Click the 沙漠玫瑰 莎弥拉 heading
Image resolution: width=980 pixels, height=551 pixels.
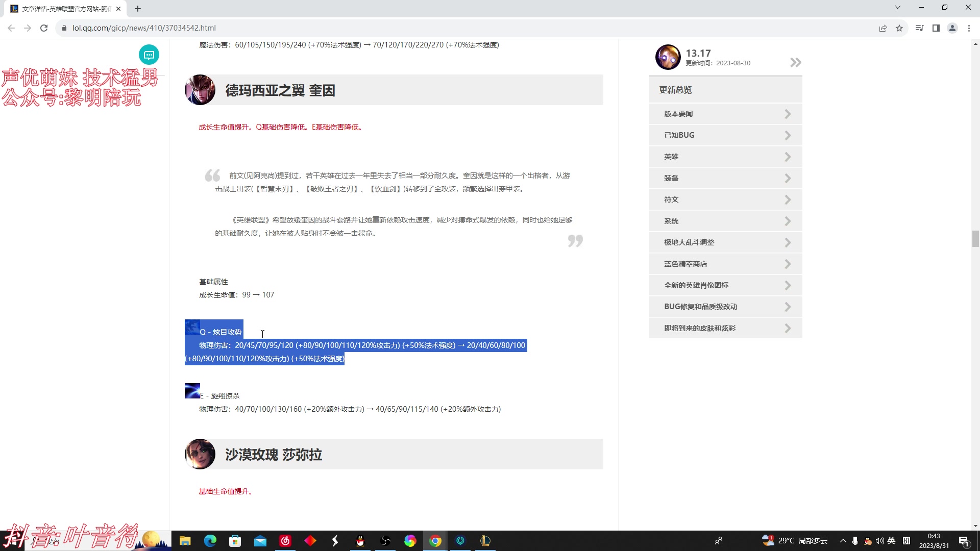(x=274, y=454)
